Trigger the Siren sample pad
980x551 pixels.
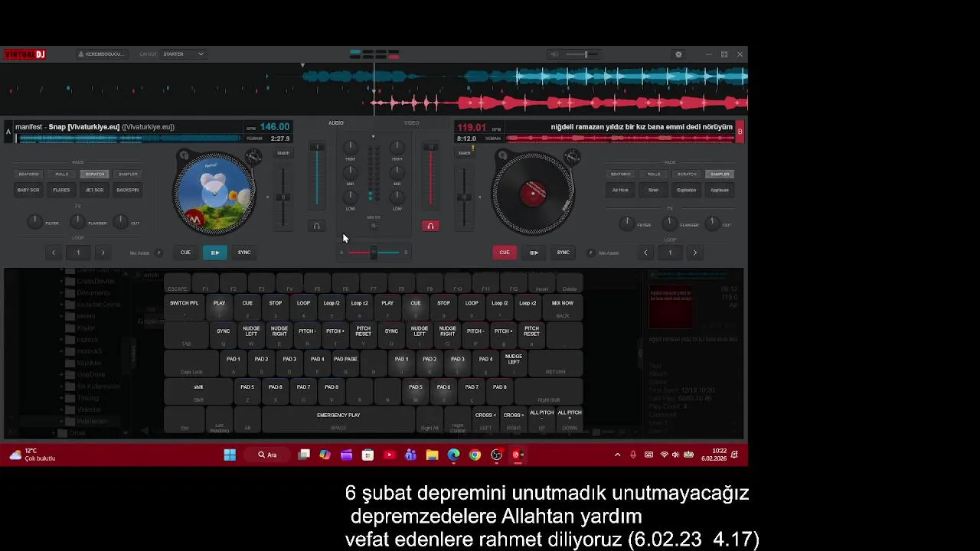point(653,190)
